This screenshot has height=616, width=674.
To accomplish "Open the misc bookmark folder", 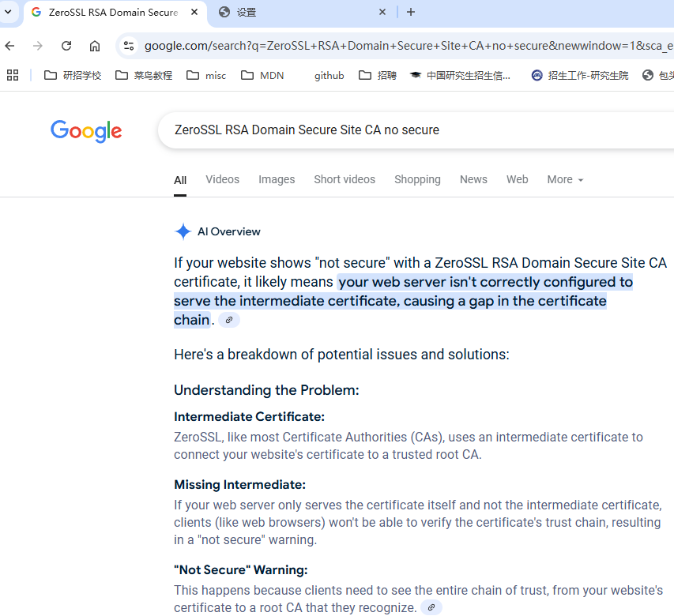I will [206, 76].
